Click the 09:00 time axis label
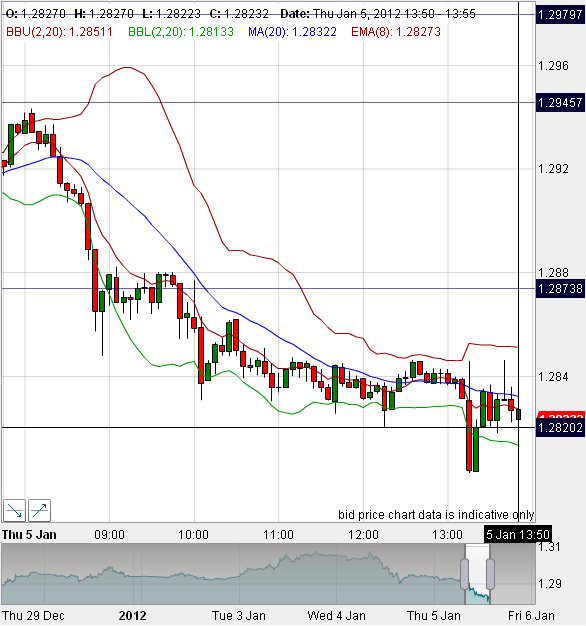 point(109,535)
